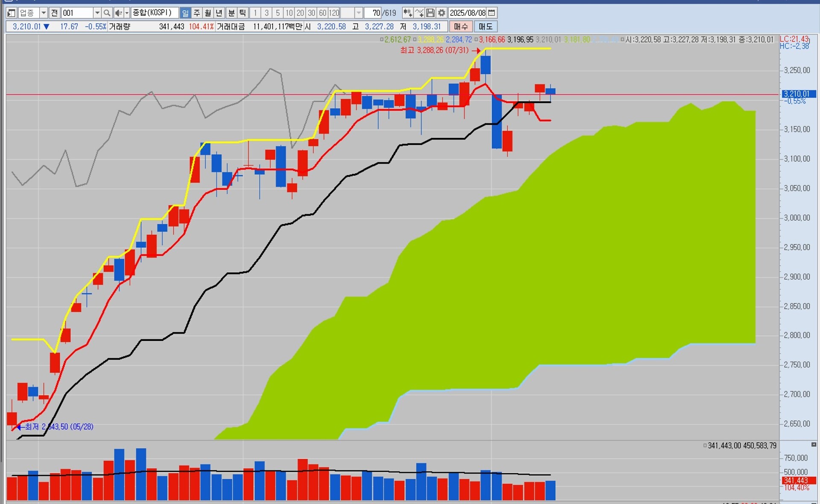Switch to monthly (월) chart period
820x504 pixels.
point(208,13)
